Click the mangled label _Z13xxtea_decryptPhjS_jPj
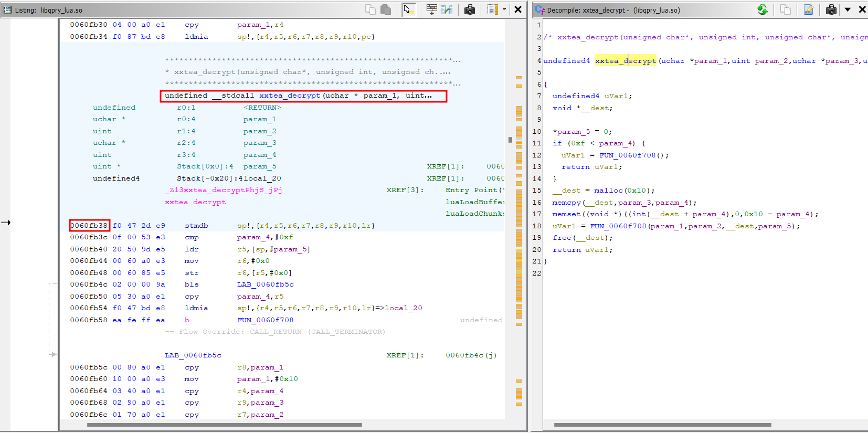The image size is (868, 433). [224, 190]
